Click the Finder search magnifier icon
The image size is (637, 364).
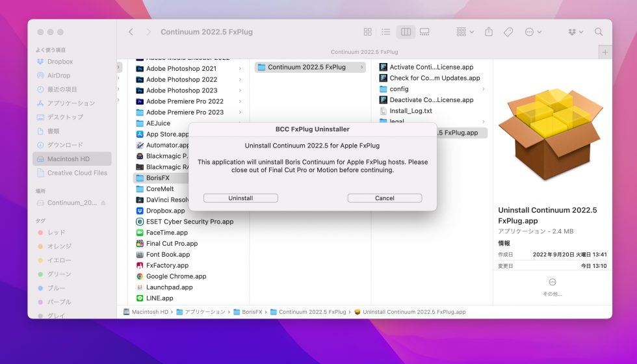599,32
